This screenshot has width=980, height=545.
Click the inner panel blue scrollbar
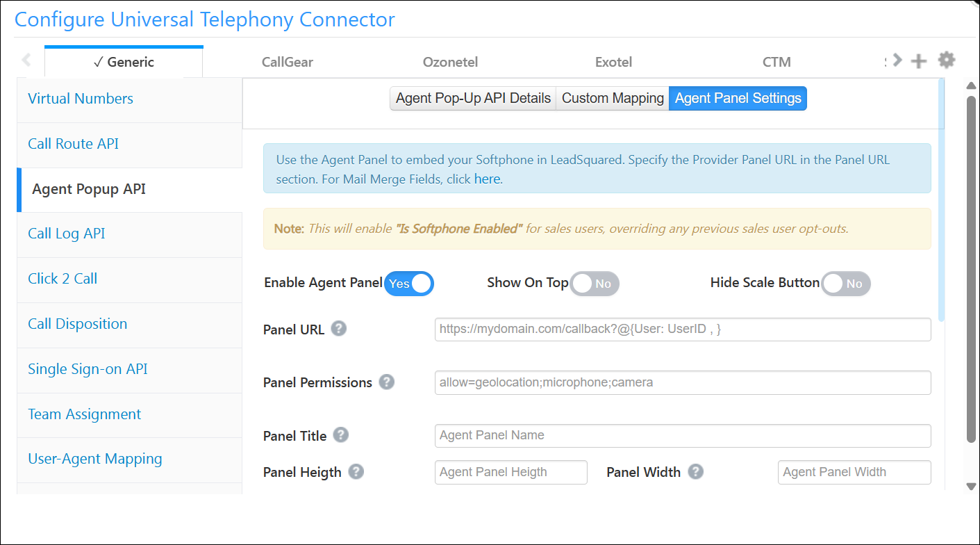941,200
